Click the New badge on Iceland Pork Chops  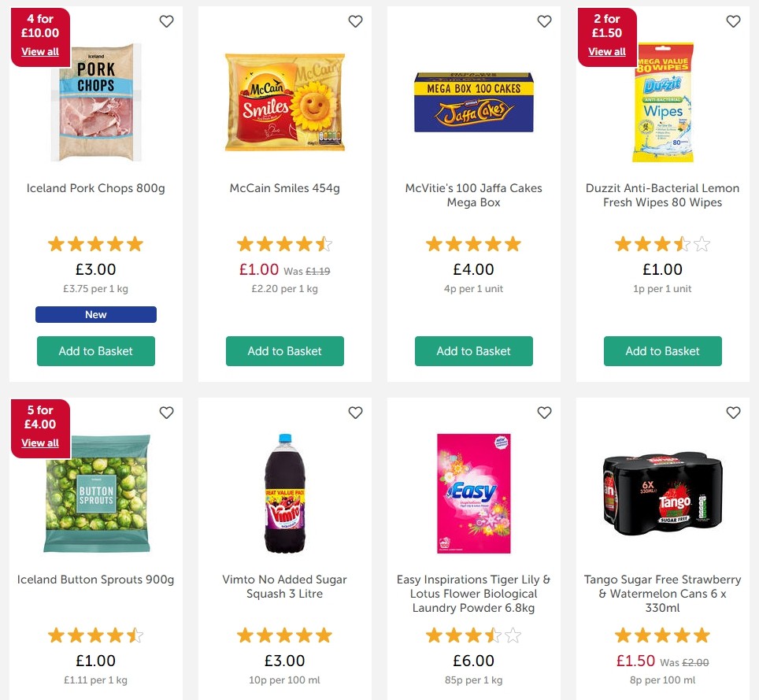coord(95,314)
